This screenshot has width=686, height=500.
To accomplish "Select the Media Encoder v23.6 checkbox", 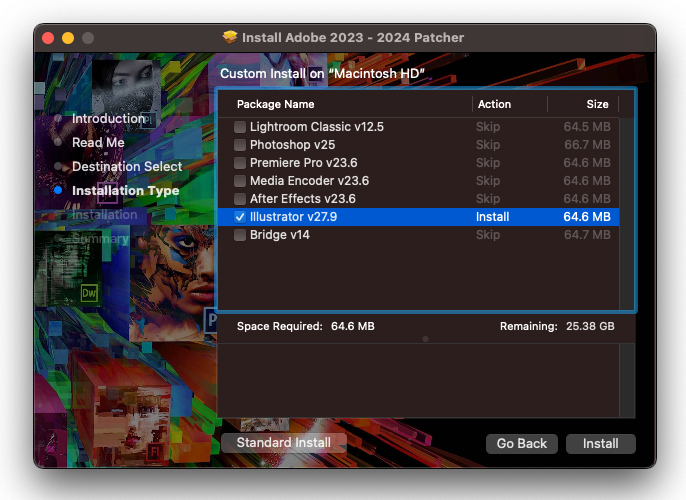I will pyautogui.click(x=240, y=181).
